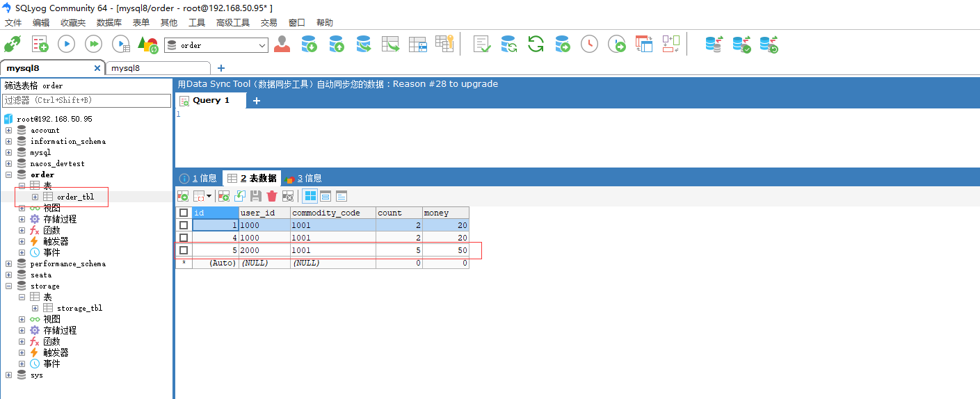The image size is (980, 399).
Task: Click the Refresh Object Browser shapes icon
Action: point(148,44)
